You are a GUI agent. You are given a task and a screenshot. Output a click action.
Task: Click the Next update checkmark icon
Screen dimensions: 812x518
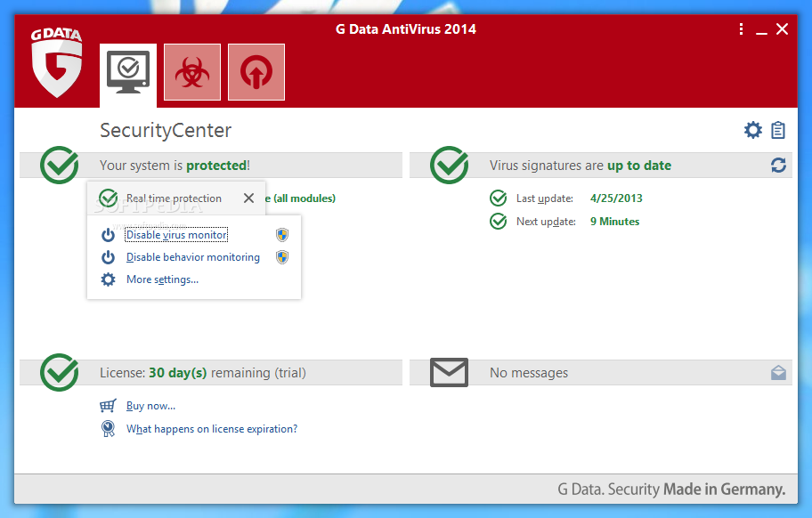[x=499, y=222]
